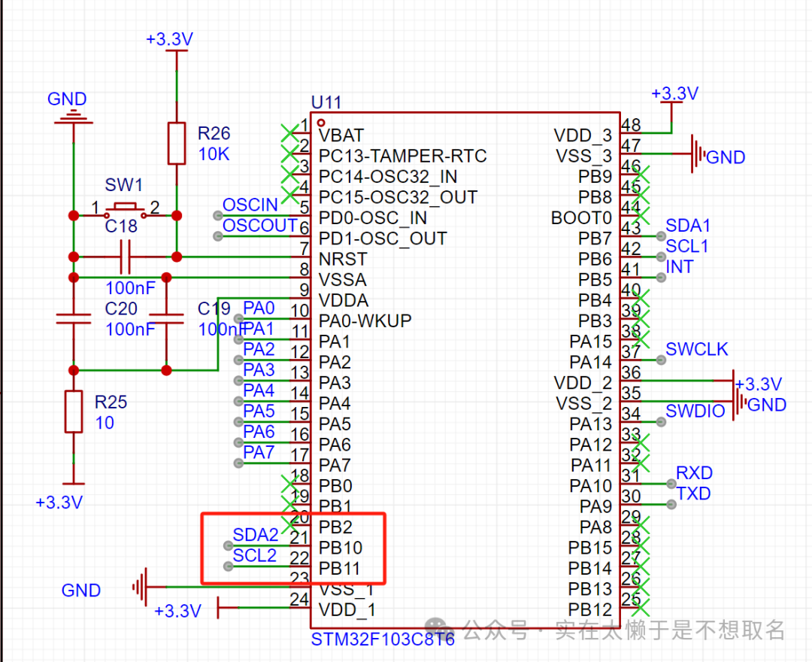
Task: Select the C20 capacitor symbol
Action: point(73,319)
